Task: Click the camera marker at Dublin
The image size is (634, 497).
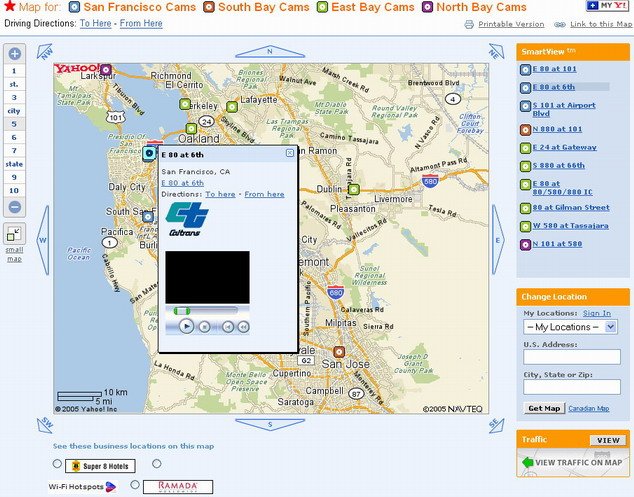Action: coord(354,189)
